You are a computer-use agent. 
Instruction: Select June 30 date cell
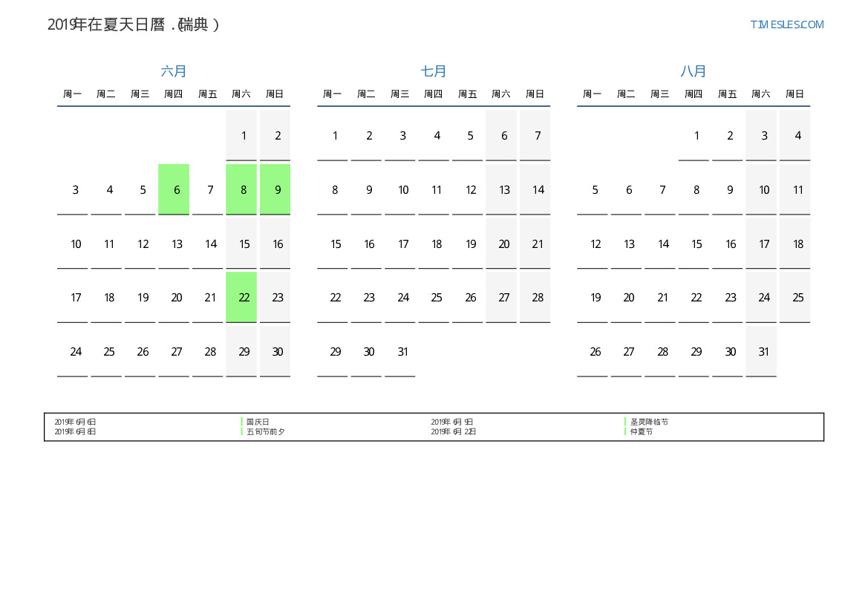click(277, 352)
